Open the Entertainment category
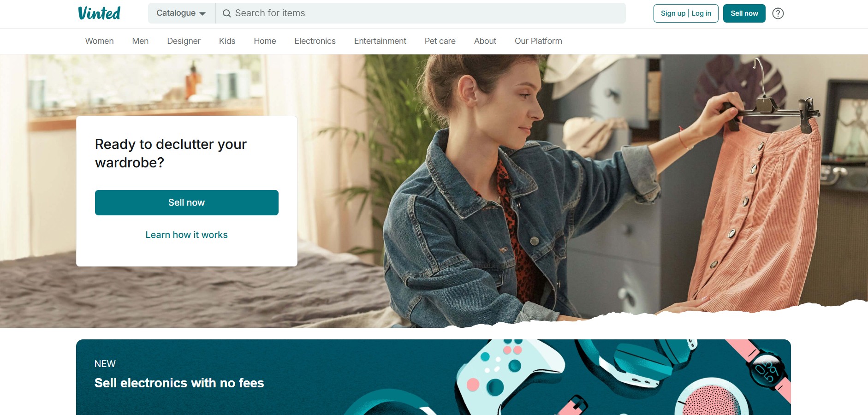868x415 pixels. (380, 41)
